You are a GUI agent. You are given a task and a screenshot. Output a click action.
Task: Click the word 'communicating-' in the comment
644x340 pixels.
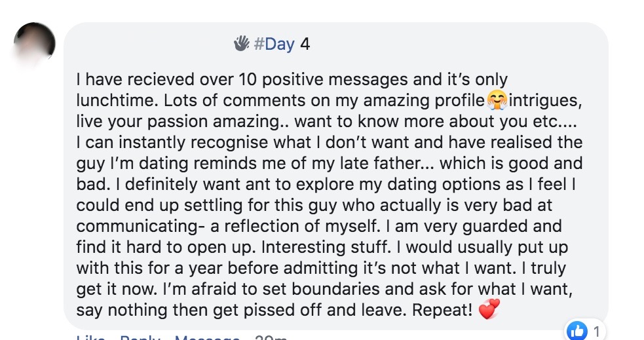tap(140, 226)
